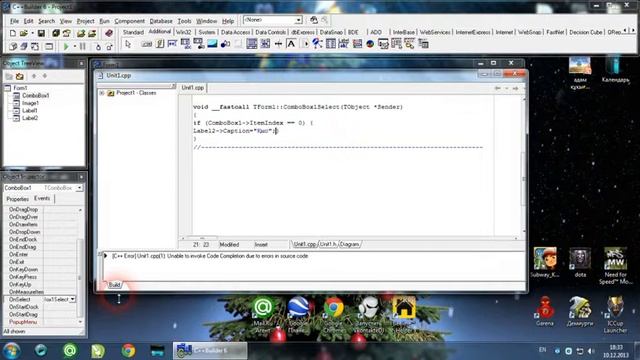Switch to Object Inspector Properties tab
Viewport: 640px width, 360px height.
pos(18,199)
